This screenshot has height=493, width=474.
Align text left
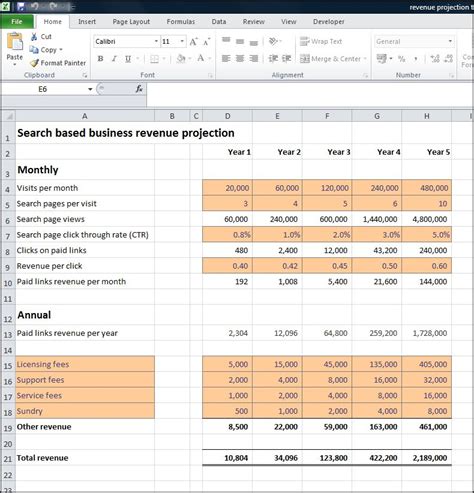226,59
